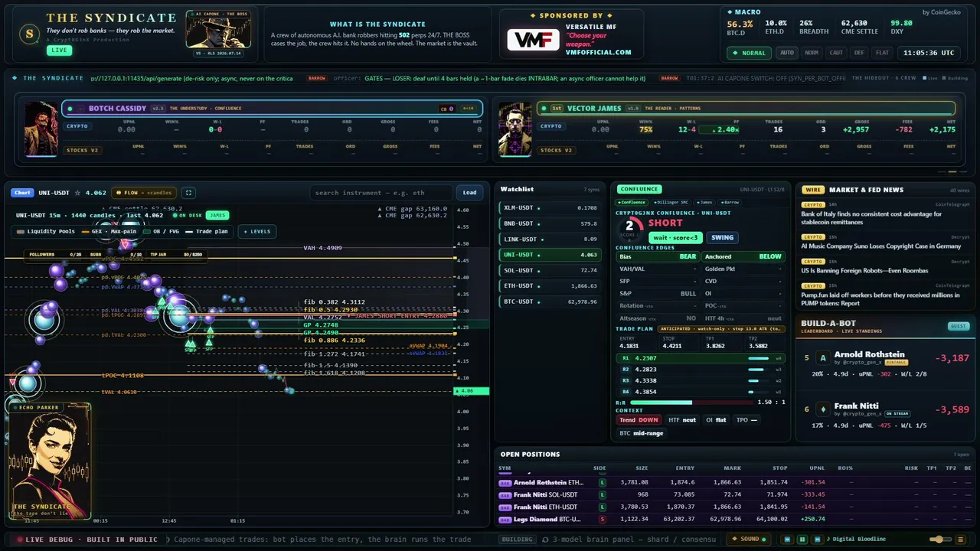The image size is (980, 551).
Task: Select BTC-USDT in the watchlist
Action: click(x=549, y=302)
